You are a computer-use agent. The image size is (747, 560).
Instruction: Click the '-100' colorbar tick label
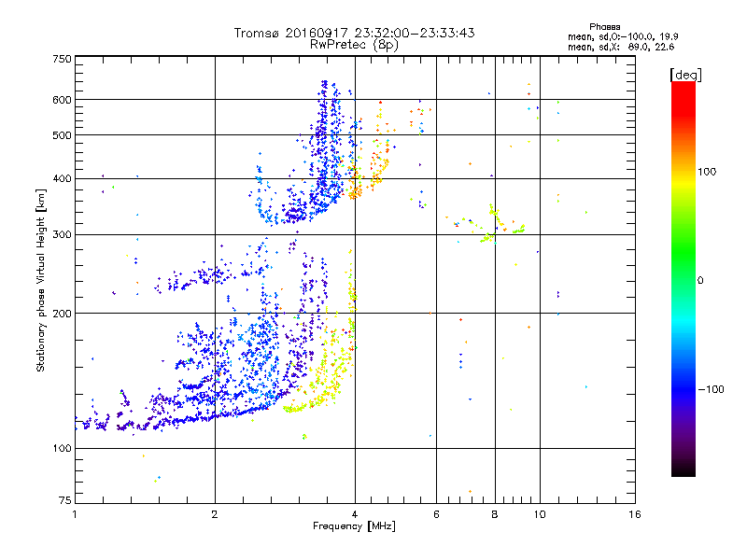[x=711, y=389]
